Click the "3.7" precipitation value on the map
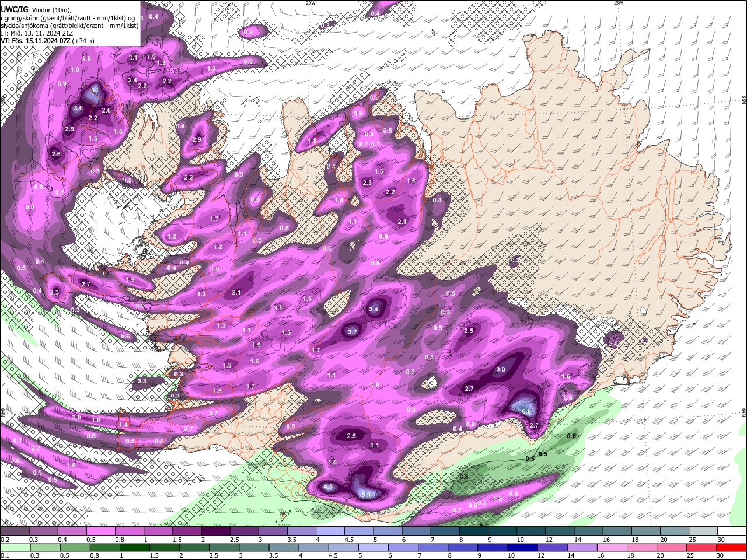The height and width of the screenshot is (560, 747). coord(352,332)
